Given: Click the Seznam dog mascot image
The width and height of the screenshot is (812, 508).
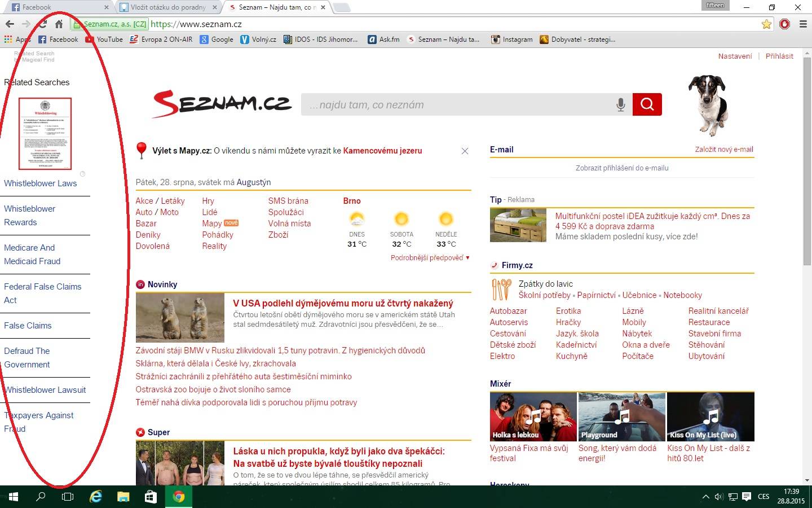Looking at the screenshot, I should 708,104.
